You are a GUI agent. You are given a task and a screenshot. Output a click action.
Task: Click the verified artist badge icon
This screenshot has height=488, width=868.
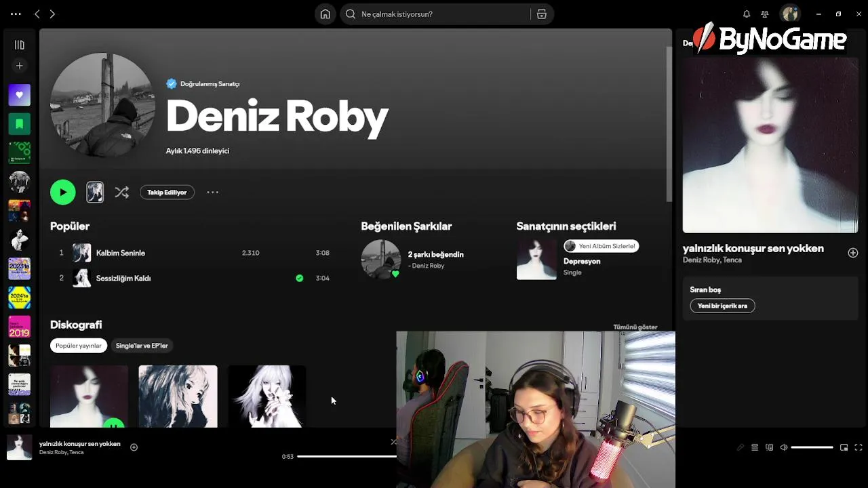[x=172, y=84]
